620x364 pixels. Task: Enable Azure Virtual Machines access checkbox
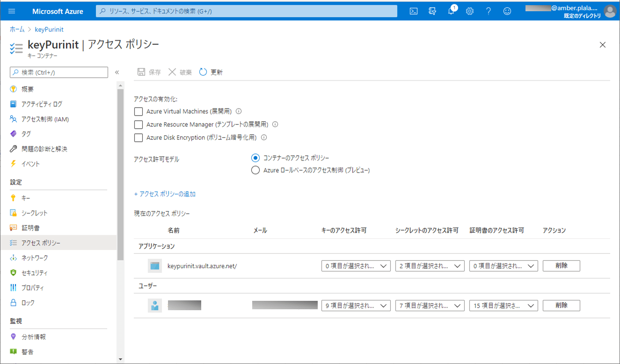pyautogui.click(x=138, y=111)
